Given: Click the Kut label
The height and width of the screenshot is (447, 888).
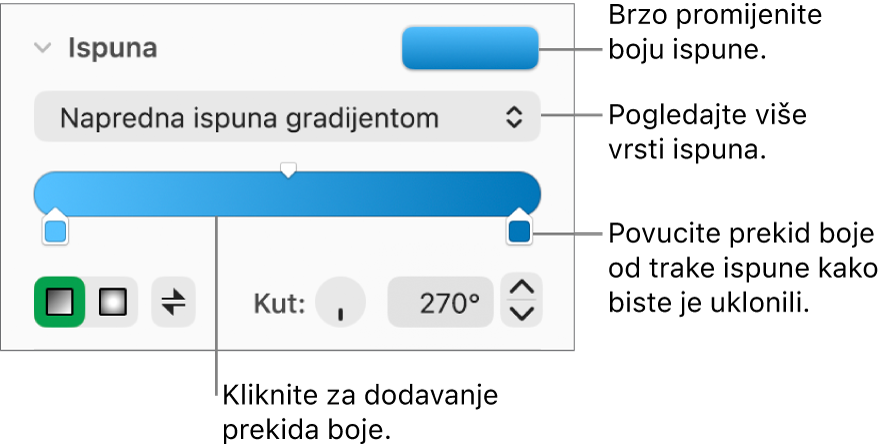Looking at the screenshot, I should point(280,304).
